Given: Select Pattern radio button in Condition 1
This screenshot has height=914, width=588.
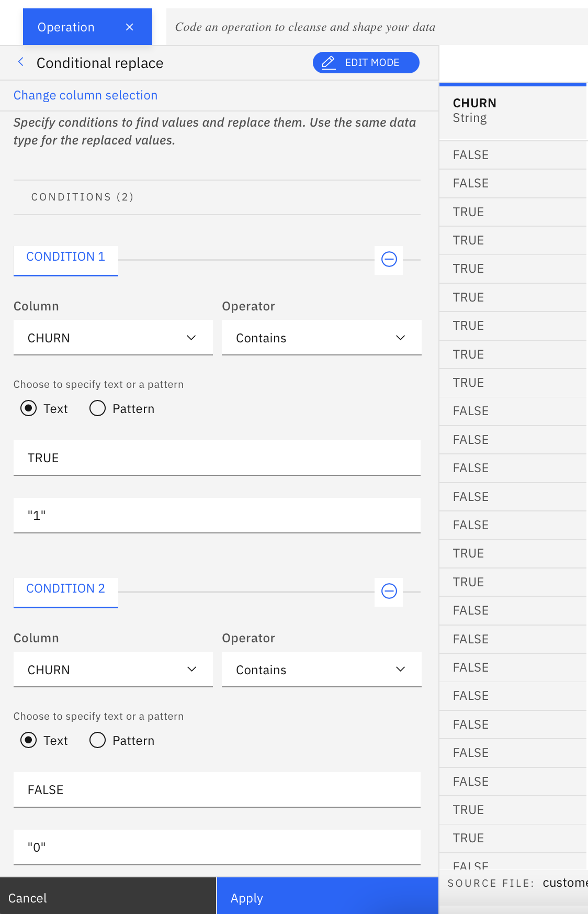Looking at the screenshot, I should pos(98,408).
